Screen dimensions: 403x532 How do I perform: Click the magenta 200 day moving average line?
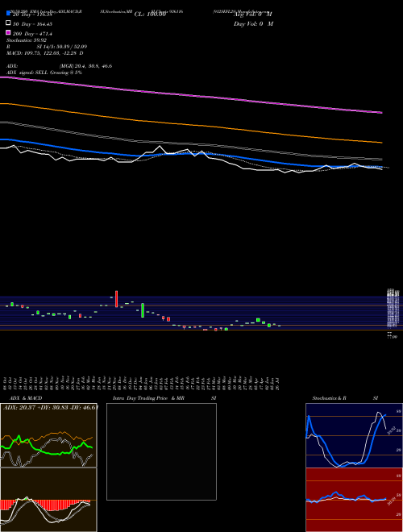[x=191, y=94]
